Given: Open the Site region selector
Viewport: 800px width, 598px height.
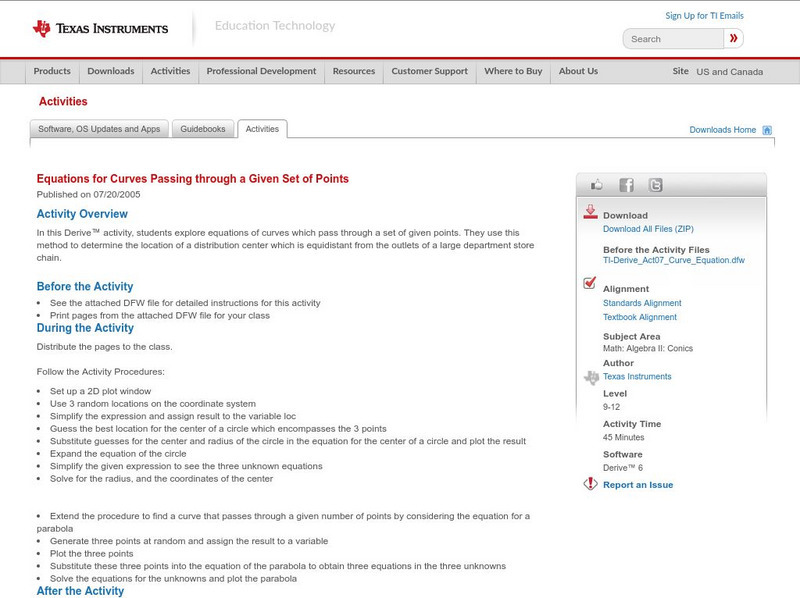Looking at the screenshot, I should [726, 72].
